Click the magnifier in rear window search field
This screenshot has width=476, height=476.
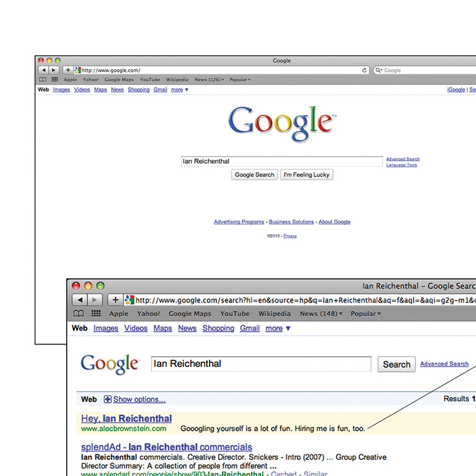tap(379, 70)
